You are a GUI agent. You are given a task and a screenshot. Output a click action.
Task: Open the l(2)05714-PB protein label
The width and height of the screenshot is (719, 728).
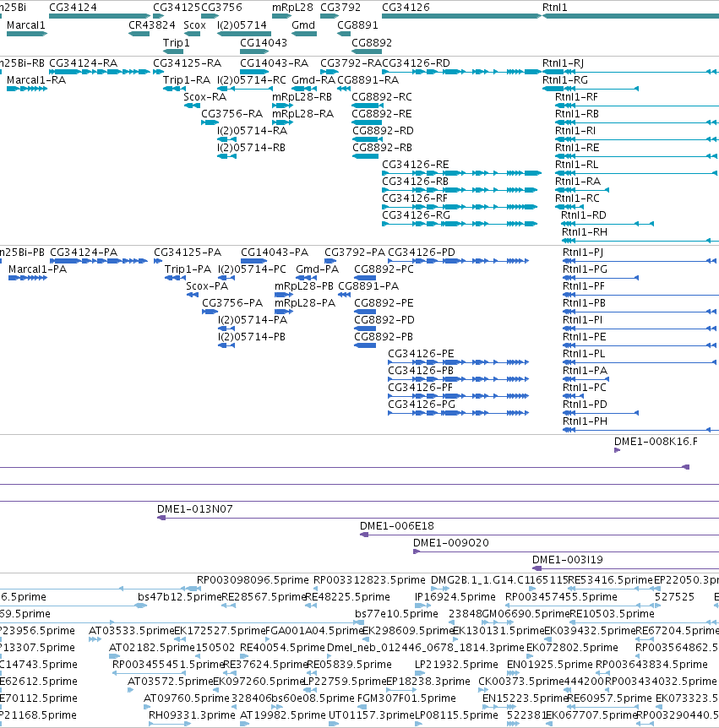(x=252, y=337)
